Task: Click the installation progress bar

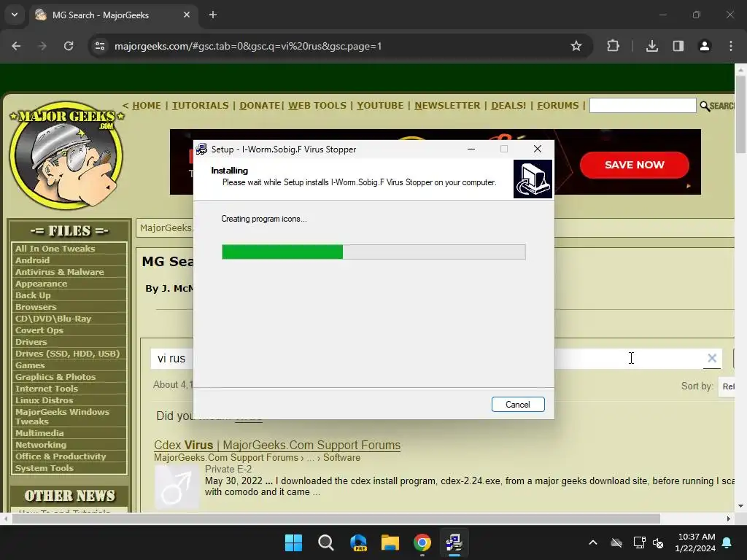Action: click(x=373, y=252)
